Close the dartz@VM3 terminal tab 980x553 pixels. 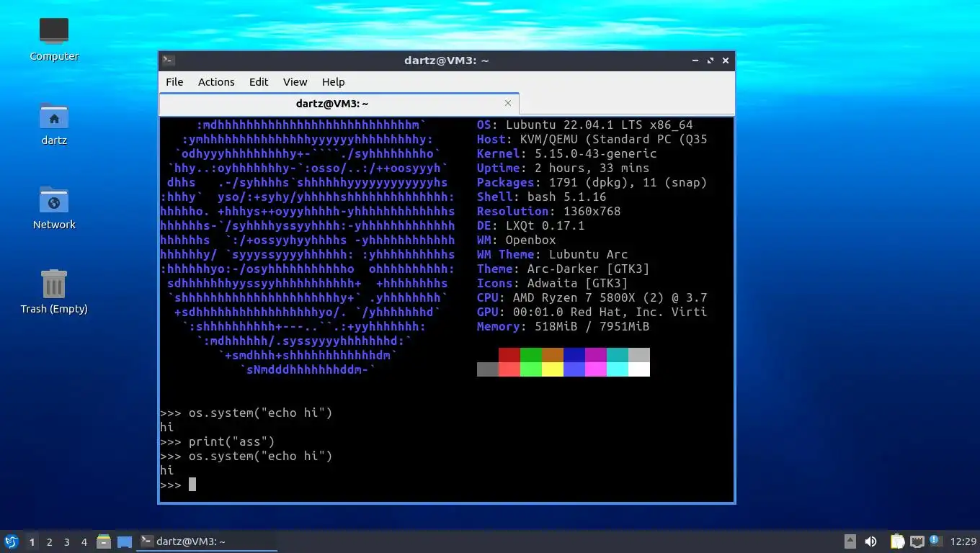tap(508, 103)
